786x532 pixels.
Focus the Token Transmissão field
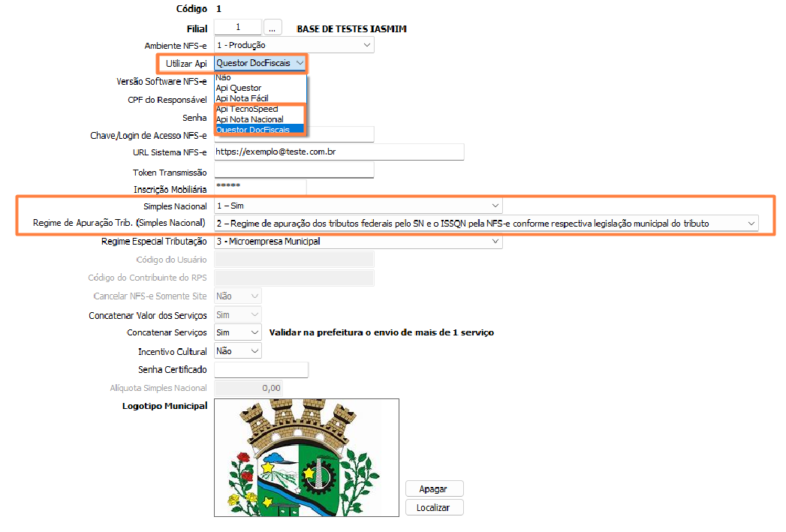coord(294,171)
